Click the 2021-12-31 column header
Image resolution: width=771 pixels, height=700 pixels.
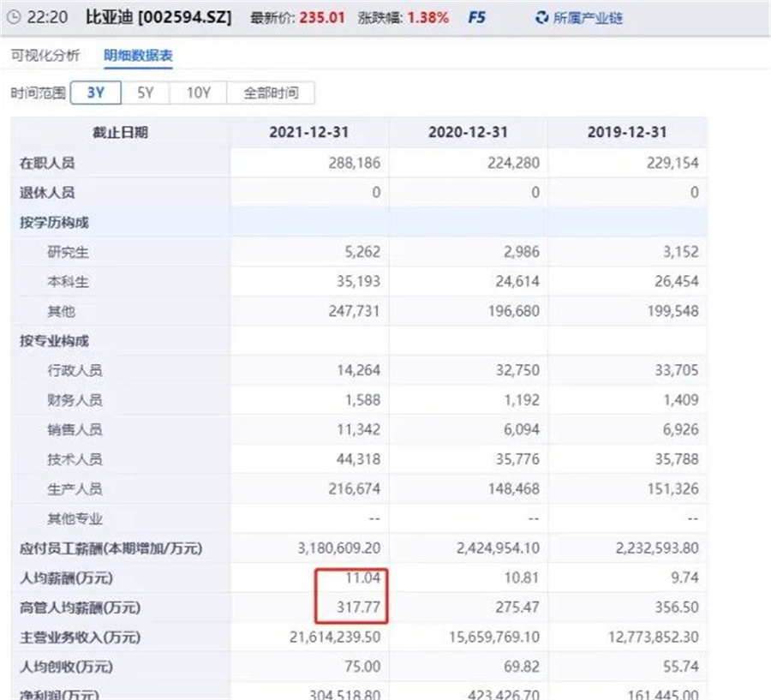tap(309, 132)
